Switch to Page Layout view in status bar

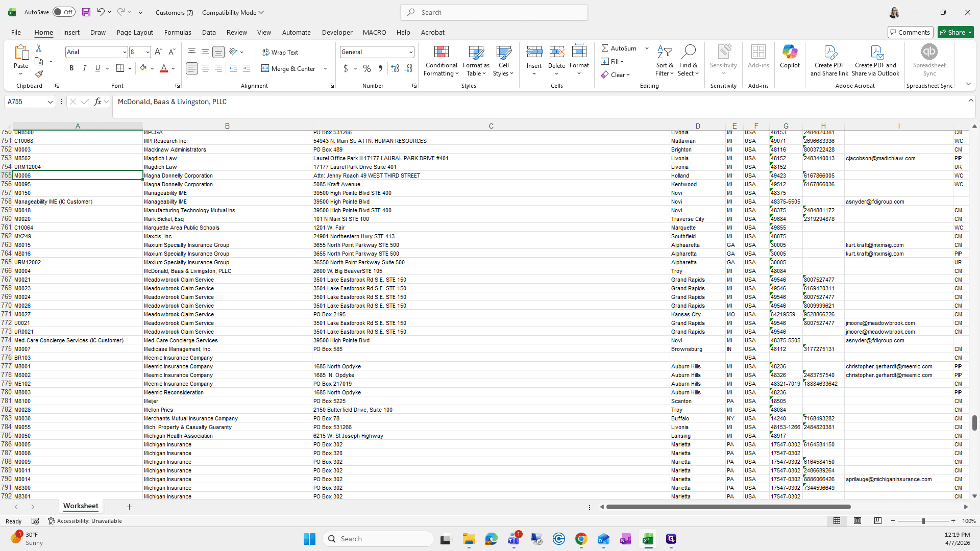(x=857, y=521)
